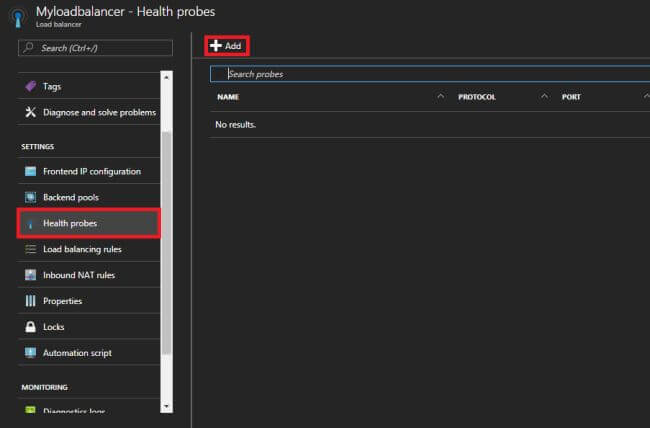Open the Tags menu item
The image size is (650, 428).
pos(89,86)
